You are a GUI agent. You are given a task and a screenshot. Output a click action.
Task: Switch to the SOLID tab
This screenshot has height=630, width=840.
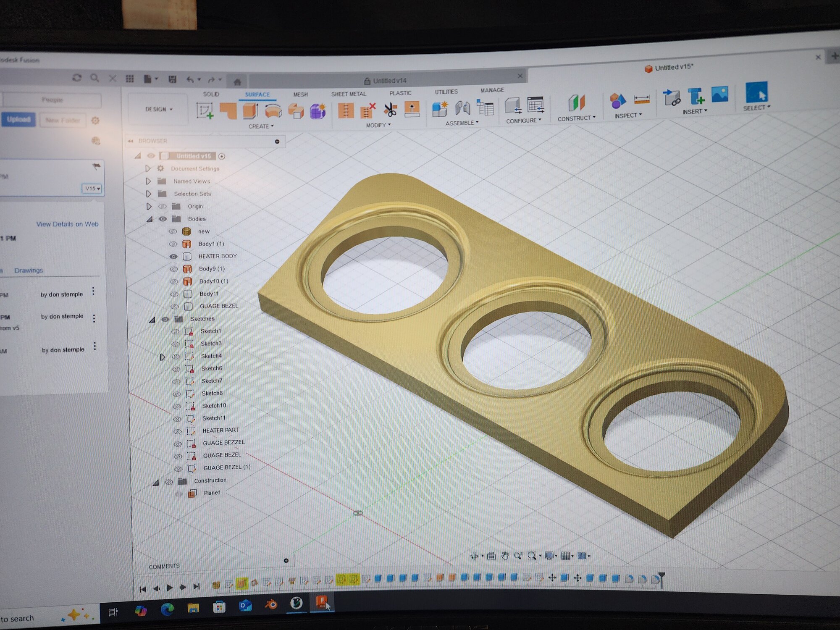[x=211, y=94]
